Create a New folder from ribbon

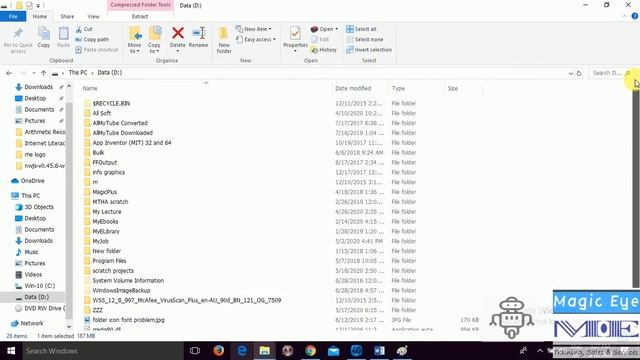[224, 40]
